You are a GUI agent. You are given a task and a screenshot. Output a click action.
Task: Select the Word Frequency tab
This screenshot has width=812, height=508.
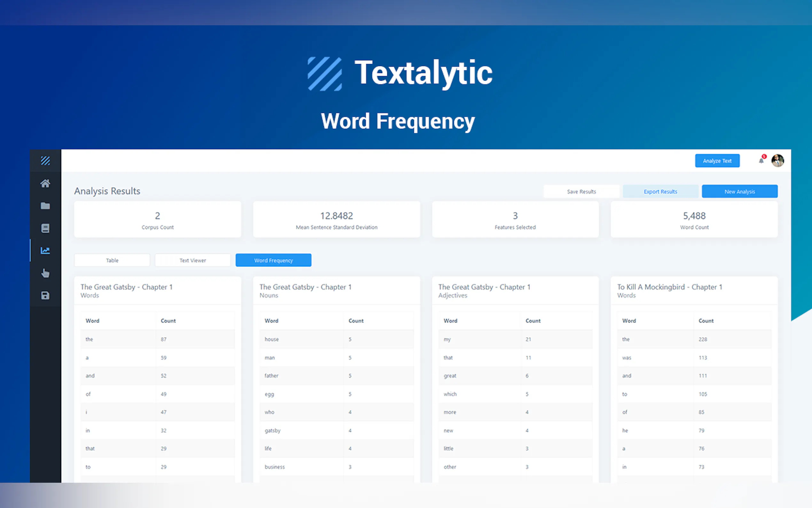click(x=273, y=260)
